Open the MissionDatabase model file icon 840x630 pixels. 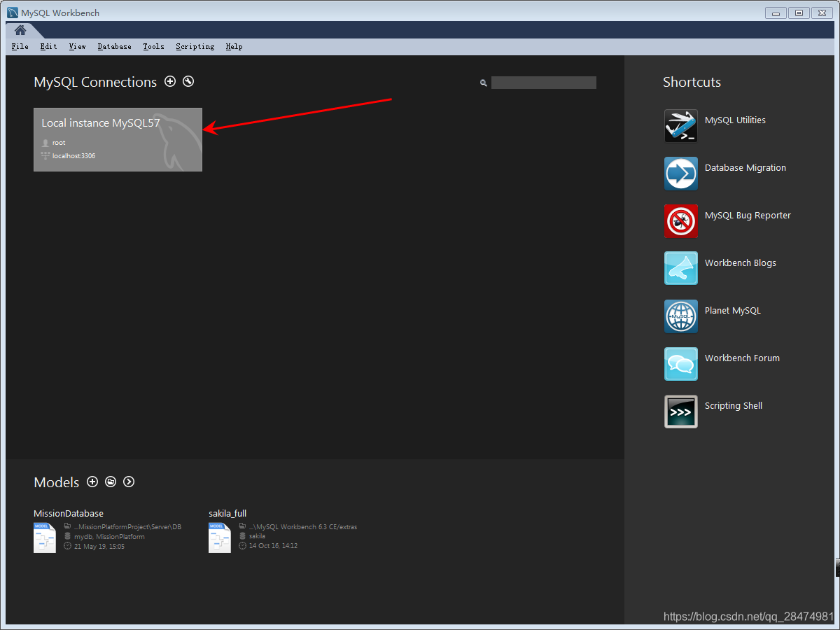(x=45, y=538)
